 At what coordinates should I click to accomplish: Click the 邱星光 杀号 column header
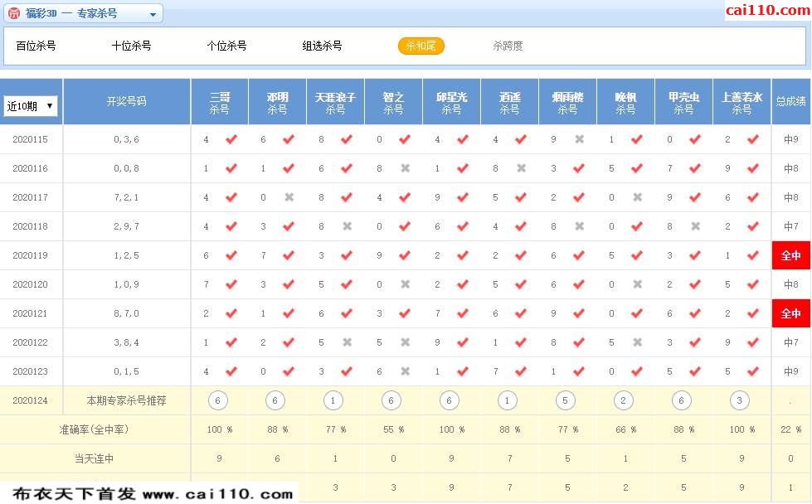pyautogui.click(x=451, y=103)
